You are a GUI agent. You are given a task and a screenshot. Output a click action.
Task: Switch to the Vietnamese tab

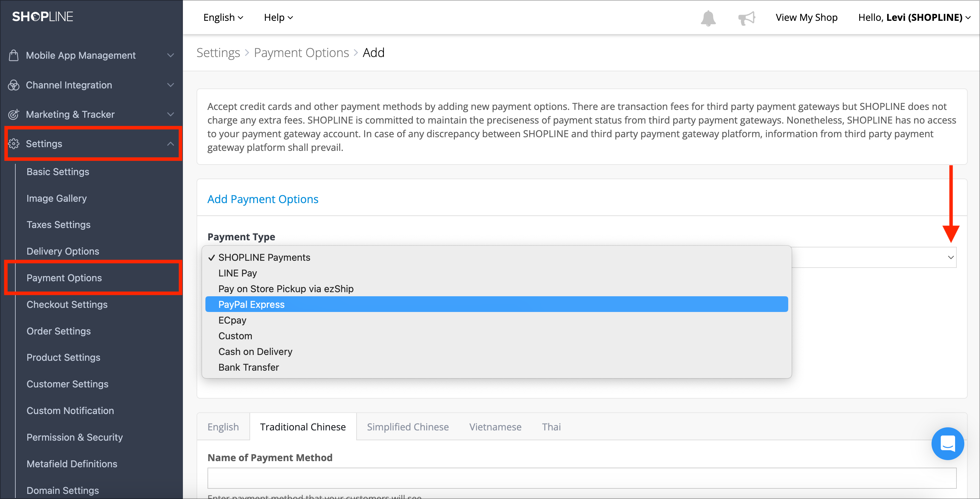(495, 427)
